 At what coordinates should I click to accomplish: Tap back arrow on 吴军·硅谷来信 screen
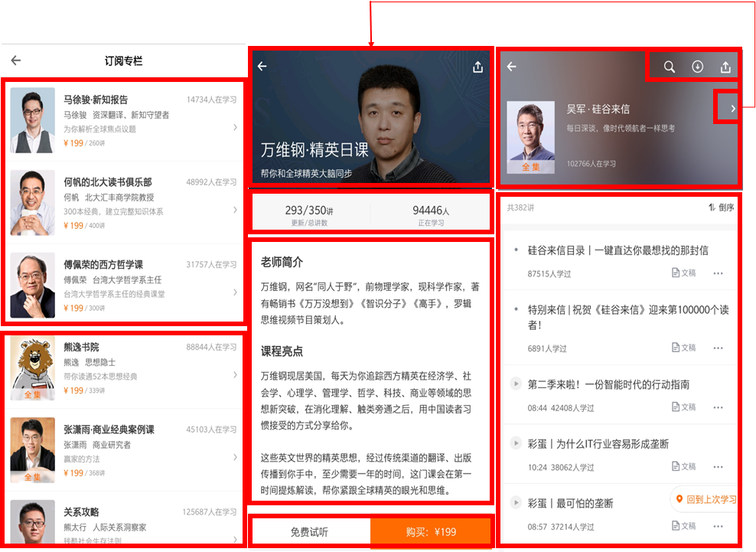[x=512, y=67]
